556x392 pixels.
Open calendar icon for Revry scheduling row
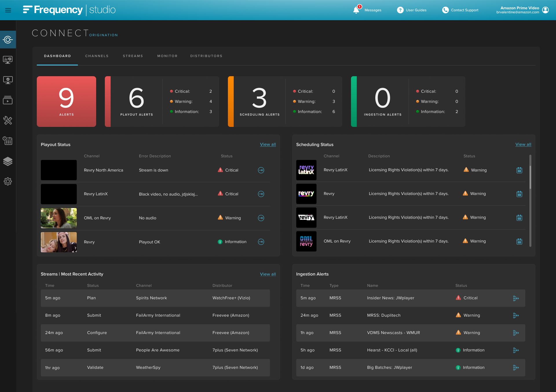point(519,194)
